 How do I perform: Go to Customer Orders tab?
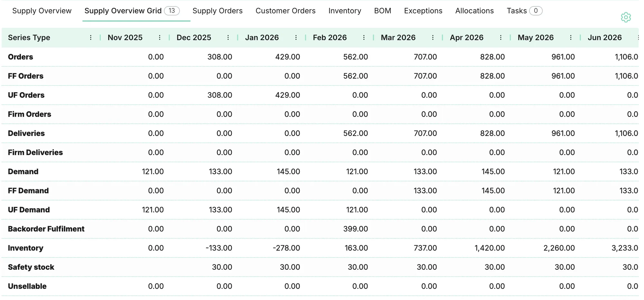pyautogui.click(x=286, y=11)
